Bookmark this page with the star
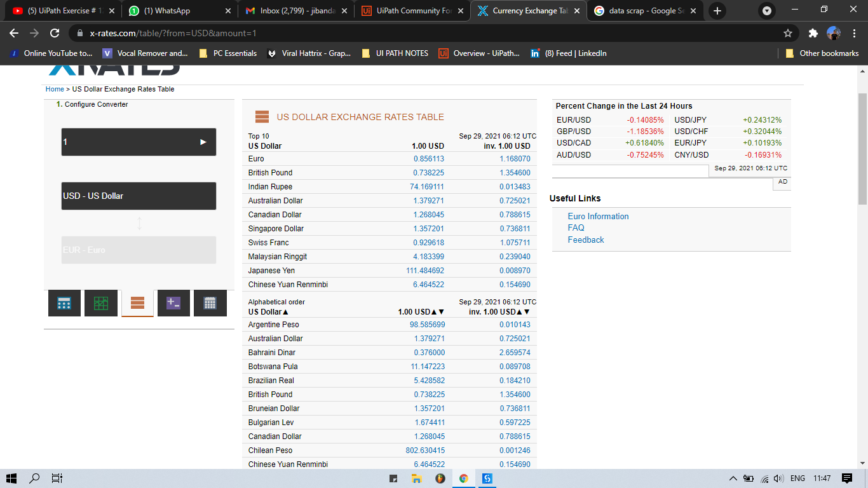This screenshot has width=868, height=488. click(788, 33)
